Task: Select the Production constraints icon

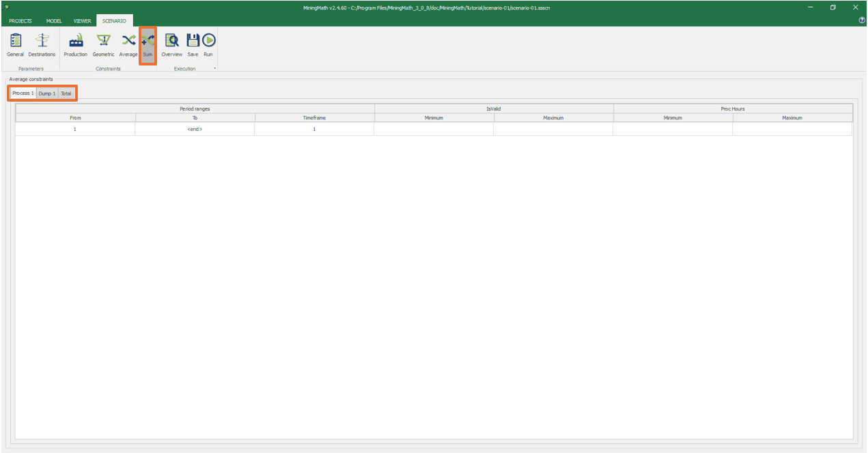Action: [76, 45]
